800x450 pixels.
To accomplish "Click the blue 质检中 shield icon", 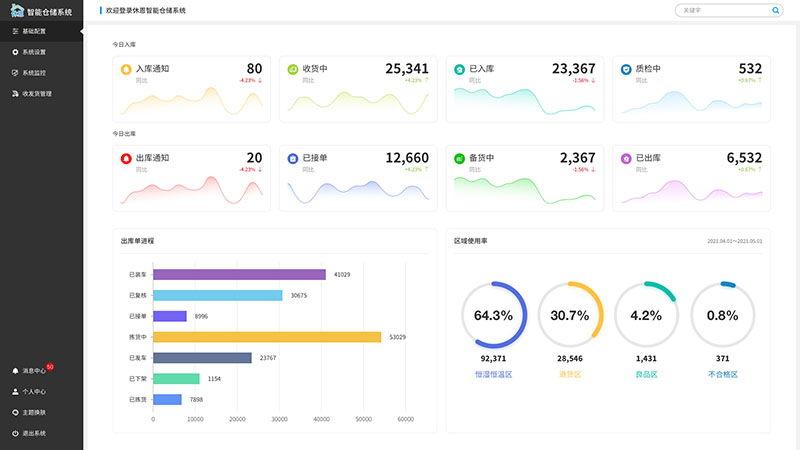I will pos(626,69).
